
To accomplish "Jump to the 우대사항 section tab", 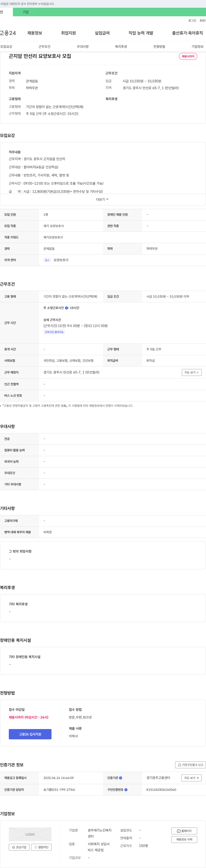I will click(83, 47).
